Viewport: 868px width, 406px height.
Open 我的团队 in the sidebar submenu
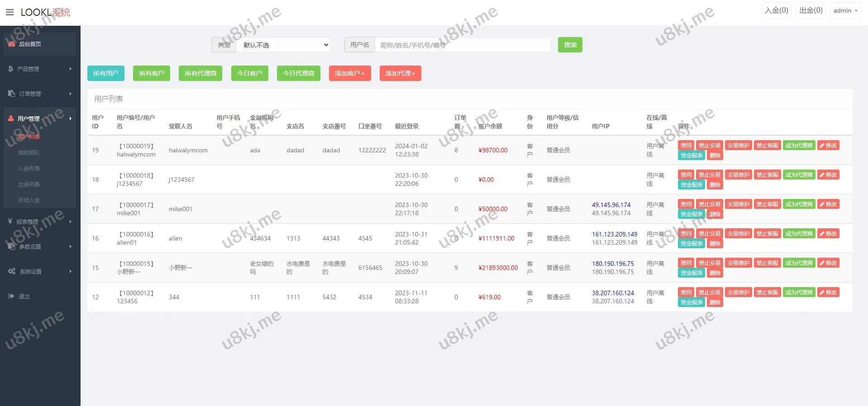tap(29, 153)
